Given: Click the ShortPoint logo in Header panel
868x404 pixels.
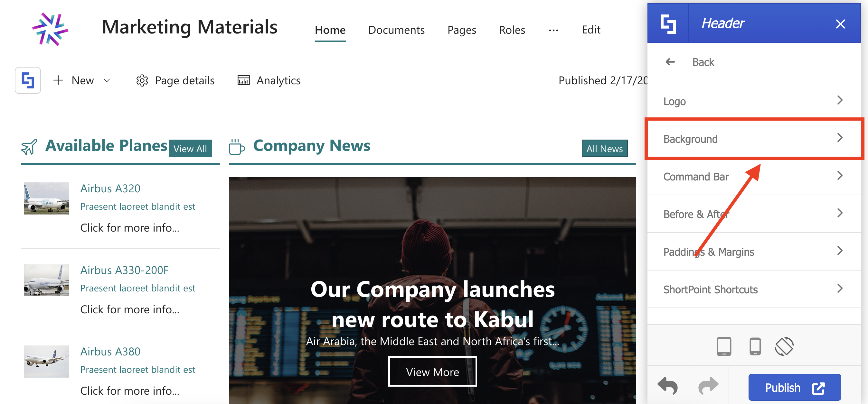Looking at the screenshot, I should click(668, 23).
